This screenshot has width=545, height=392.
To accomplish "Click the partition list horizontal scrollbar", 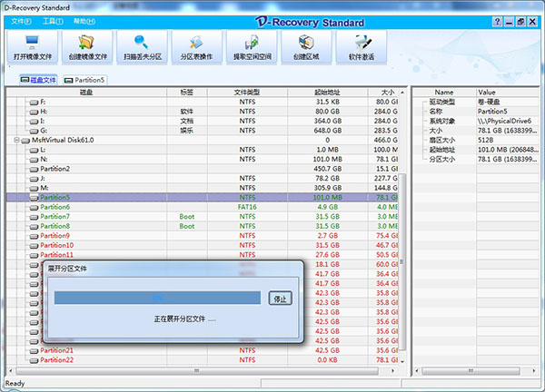I will (197, 371).
